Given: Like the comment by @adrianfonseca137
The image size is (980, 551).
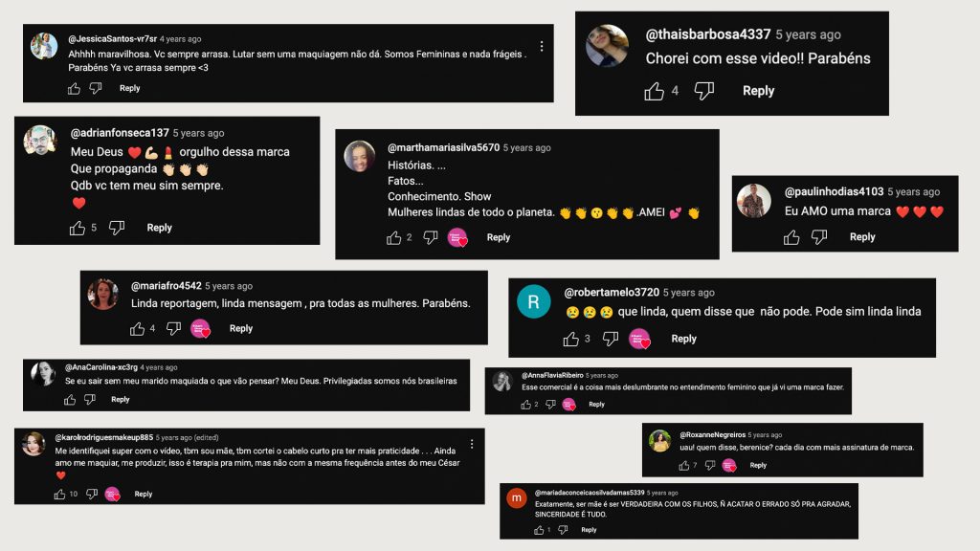Looking at the screenshot, I should point(78,228).
